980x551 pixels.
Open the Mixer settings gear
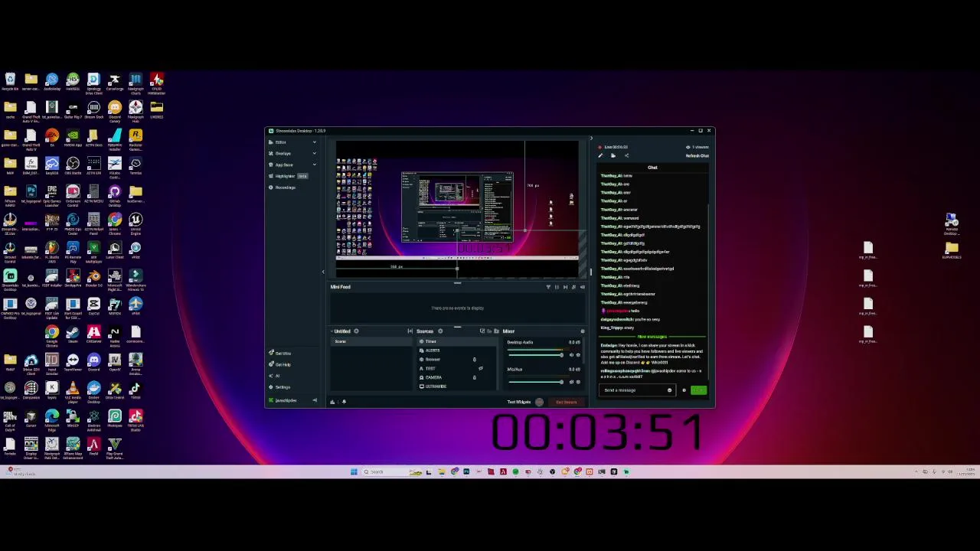pyautogui.click(x=583, y=331)
